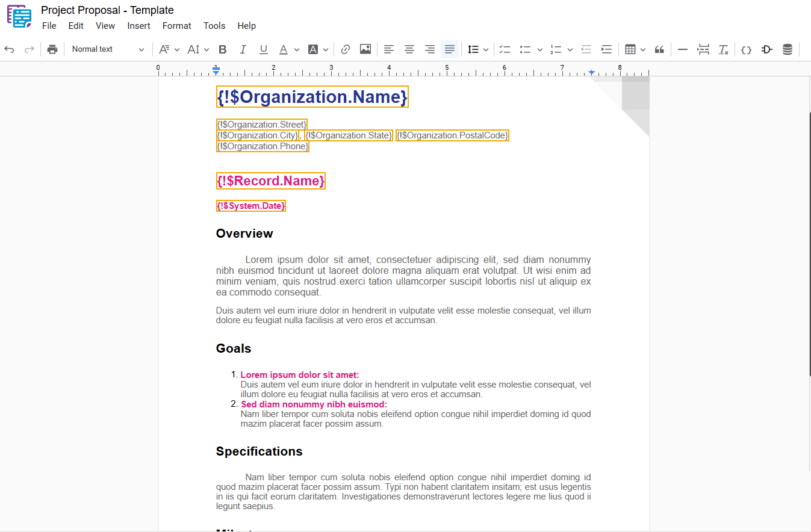Viewport: 811px width, 532px height.
Task: Expand the bulleted list options arrow
Action: (x=540, y=49)
